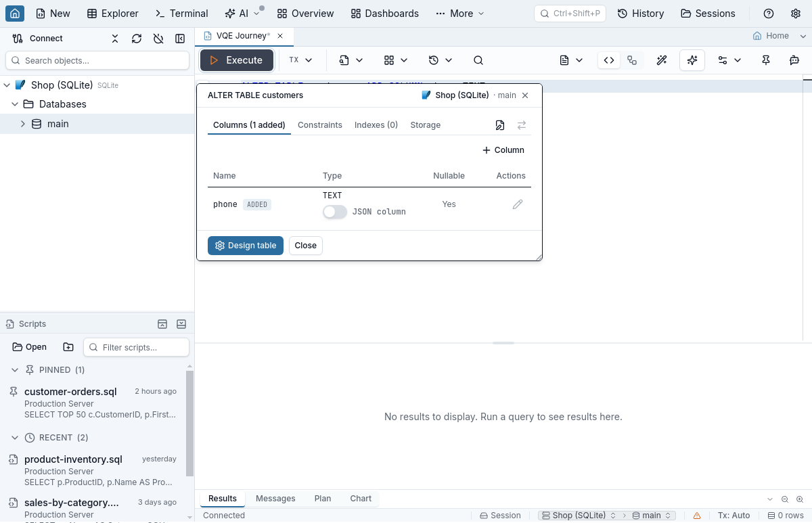Open the Help icon in the top bar

click(769, 14)
